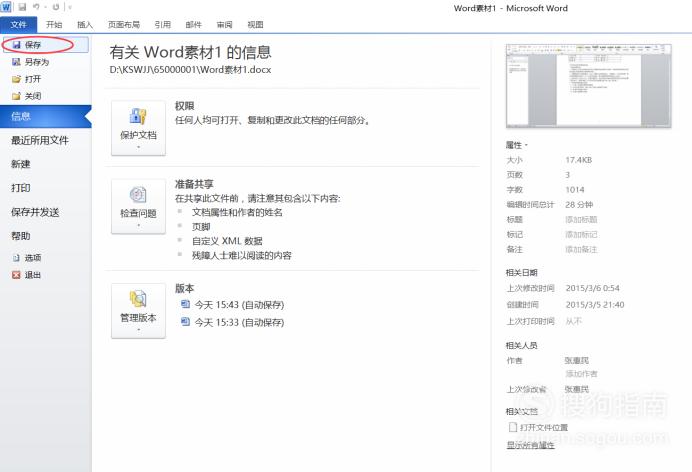Open the References (引用) tab

[x=162, y=25]
